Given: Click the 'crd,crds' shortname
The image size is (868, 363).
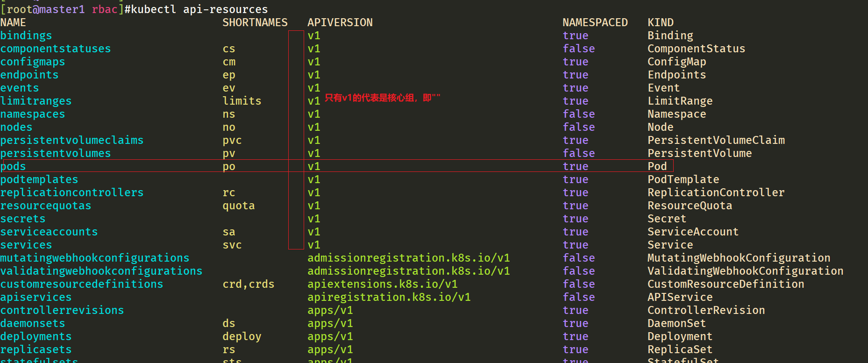Looking at the screenshot, I should pos(249,284).
